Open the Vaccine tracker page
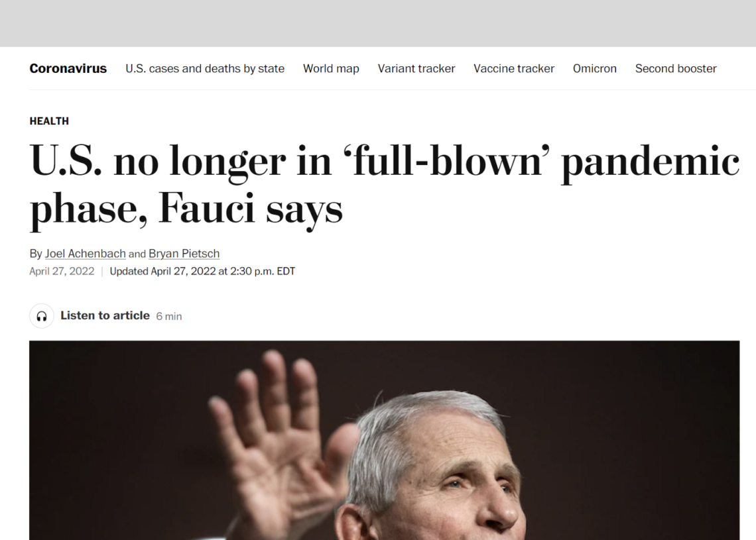 click(x=514, y=68)
